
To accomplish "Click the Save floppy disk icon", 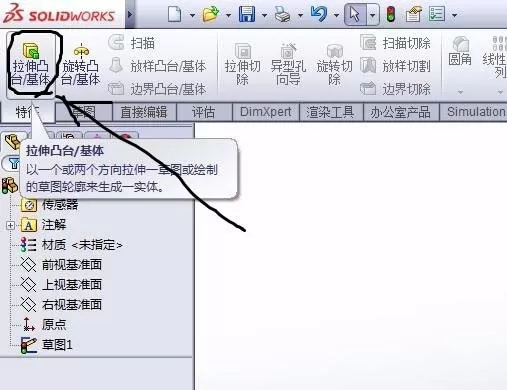I will pos(247,15).
